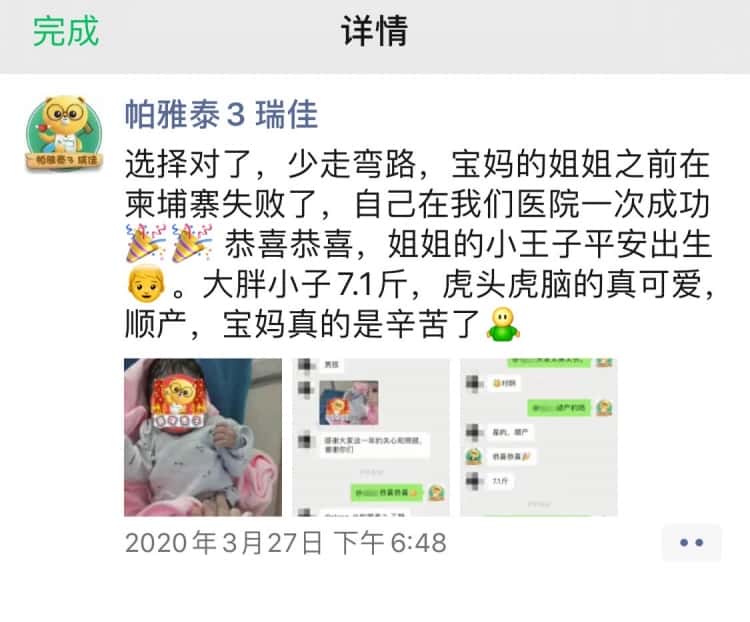750x622 pixels.
Task: Open the third chat screenshot thumbnail
Action: pos(539,437)
